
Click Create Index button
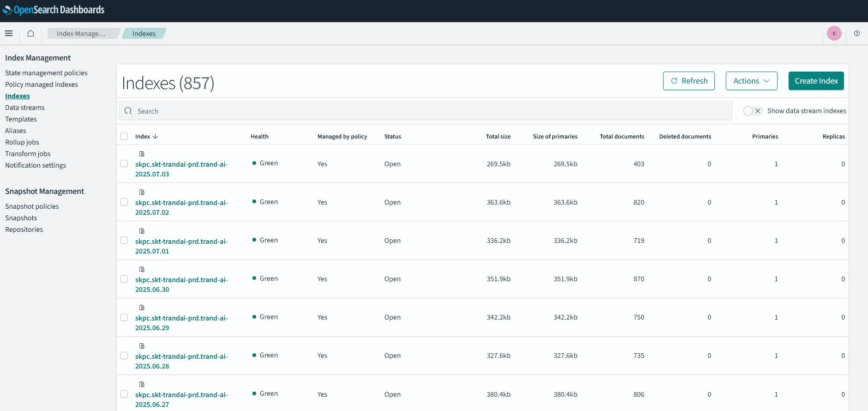(x=816, y=81)
